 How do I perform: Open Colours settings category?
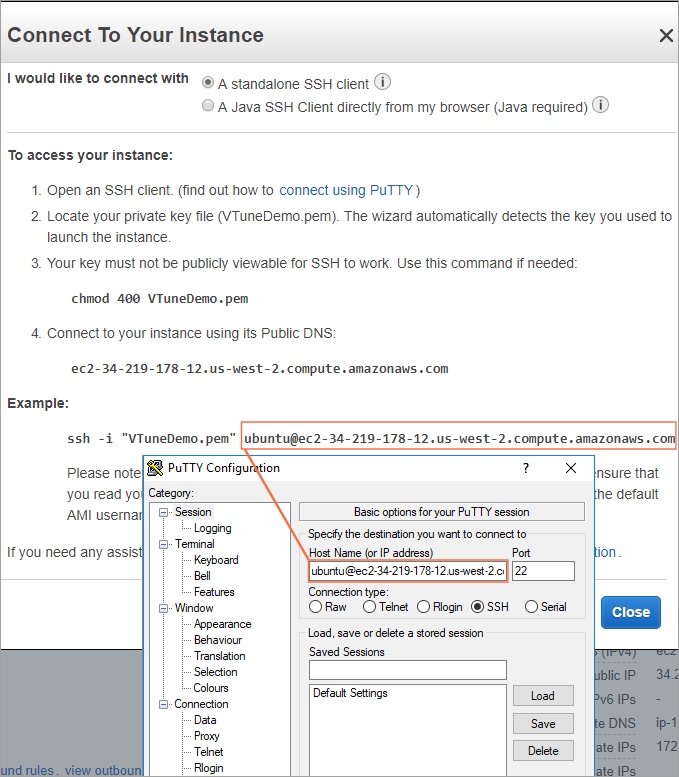tap(211, 688)
